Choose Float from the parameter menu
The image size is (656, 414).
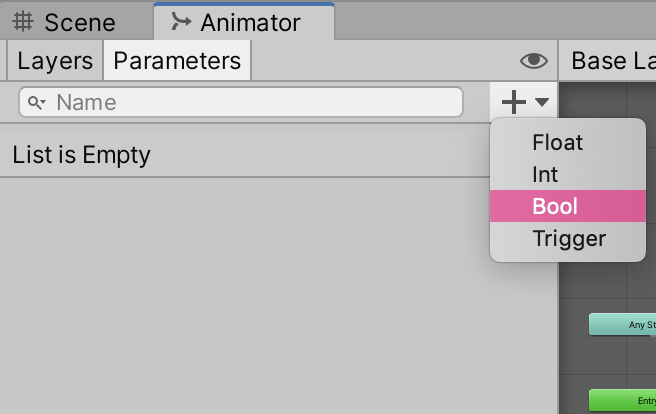[x=557, y=142]
